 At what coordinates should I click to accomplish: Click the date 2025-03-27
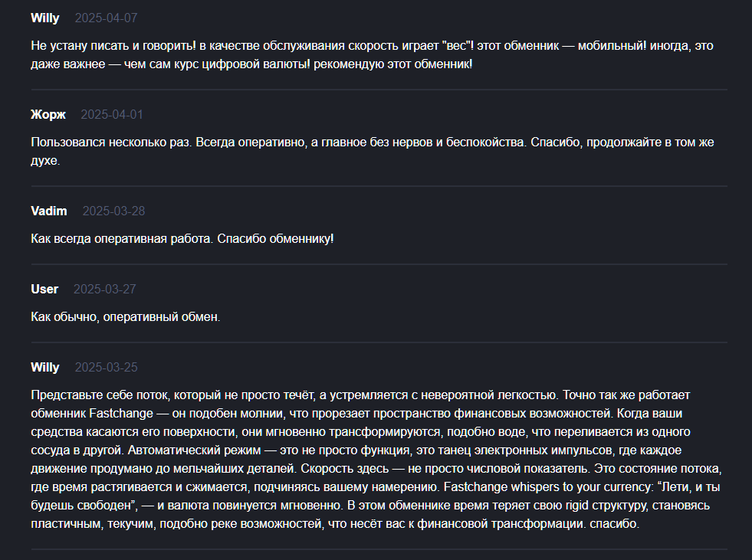point(104,289)
